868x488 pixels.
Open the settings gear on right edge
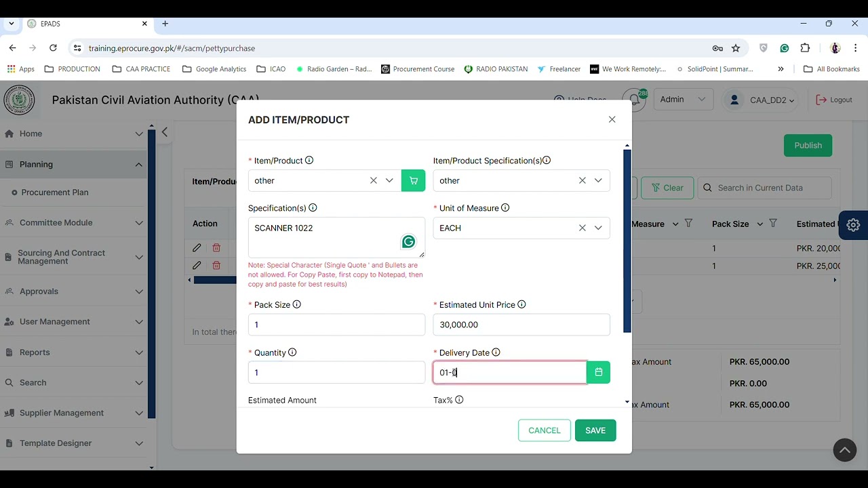click(853, 225)
